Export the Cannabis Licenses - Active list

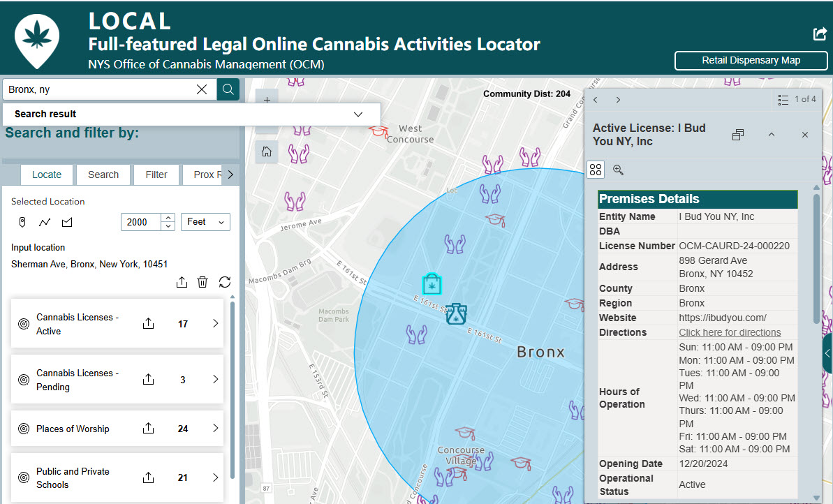[148, 323]
